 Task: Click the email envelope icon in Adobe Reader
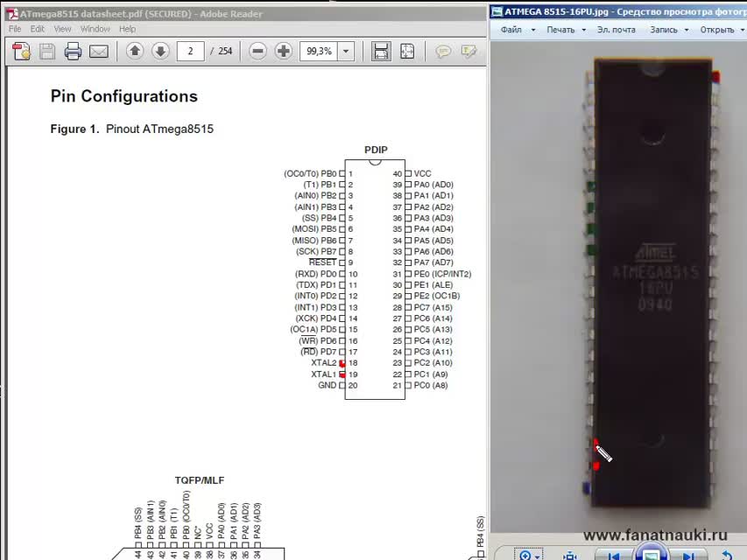[x=99, y=51]
